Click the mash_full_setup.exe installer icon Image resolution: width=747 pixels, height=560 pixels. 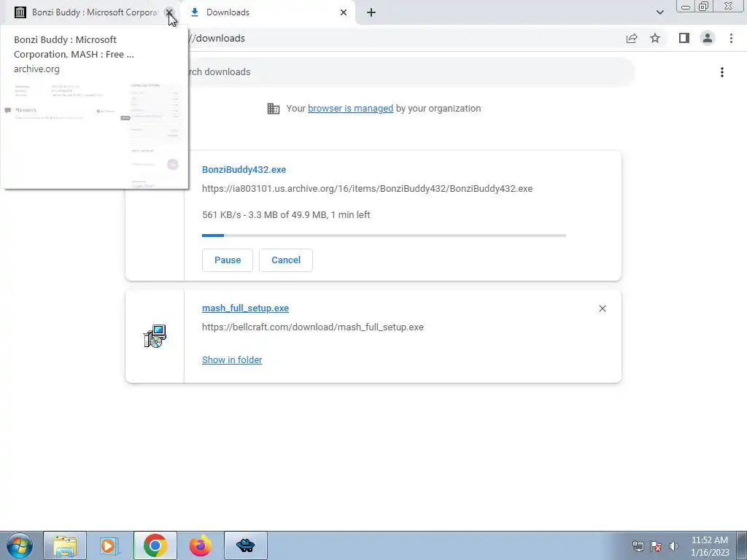[x=155, y=336]
